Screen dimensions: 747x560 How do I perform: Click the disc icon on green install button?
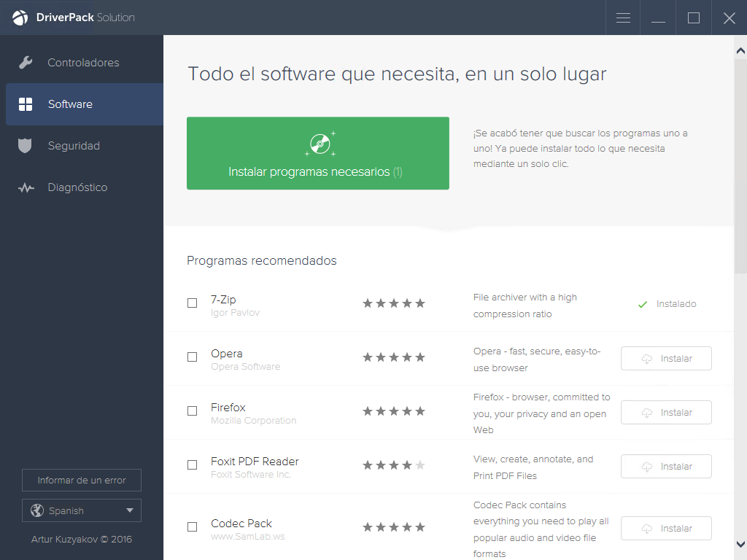320,144
